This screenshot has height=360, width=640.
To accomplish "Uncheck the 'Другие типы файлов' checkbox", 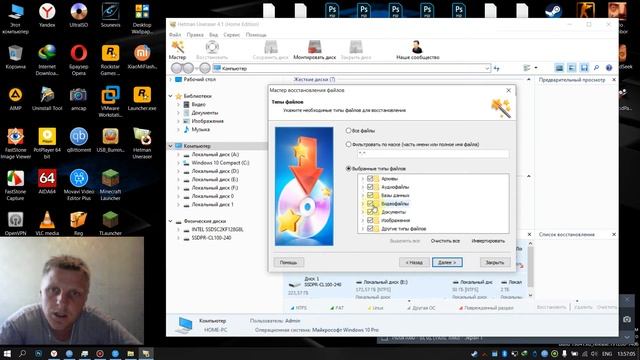I will click(x=370, y=229).
